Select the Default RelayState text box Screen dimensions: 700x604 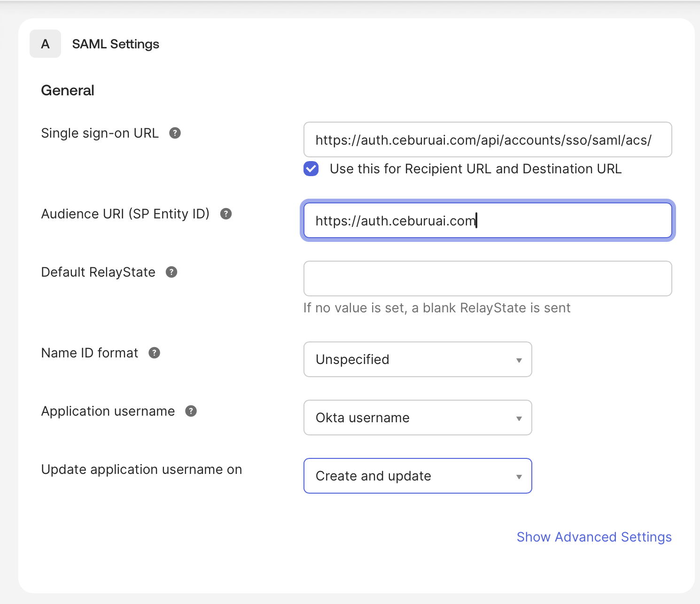(x=488, y=279)
